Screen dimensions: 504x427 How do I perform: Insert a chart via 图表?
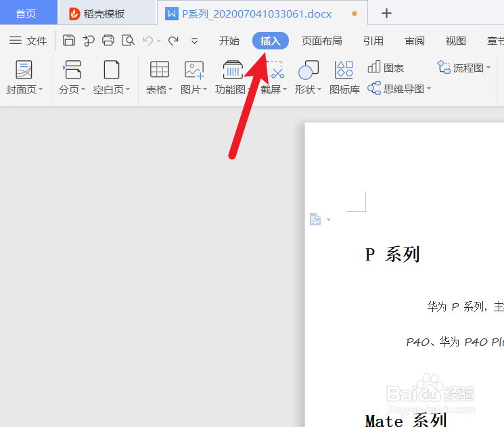coord(386,68)
